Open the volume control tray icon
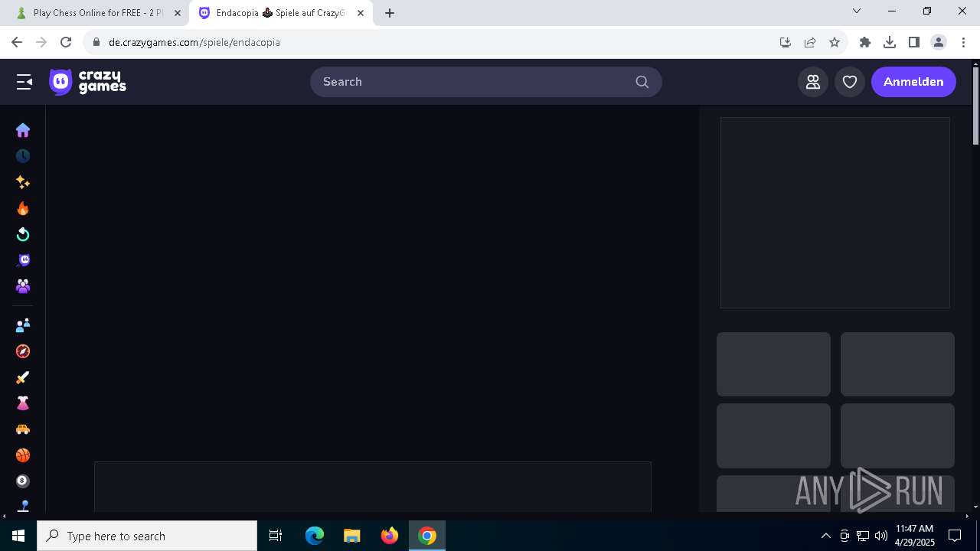This screenshot has height=551, width=980. [x=880, y=536]
